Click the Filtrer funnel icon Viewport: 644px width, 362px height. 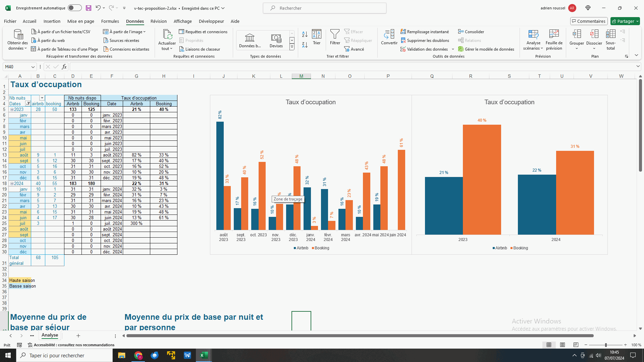click(335, 35)
